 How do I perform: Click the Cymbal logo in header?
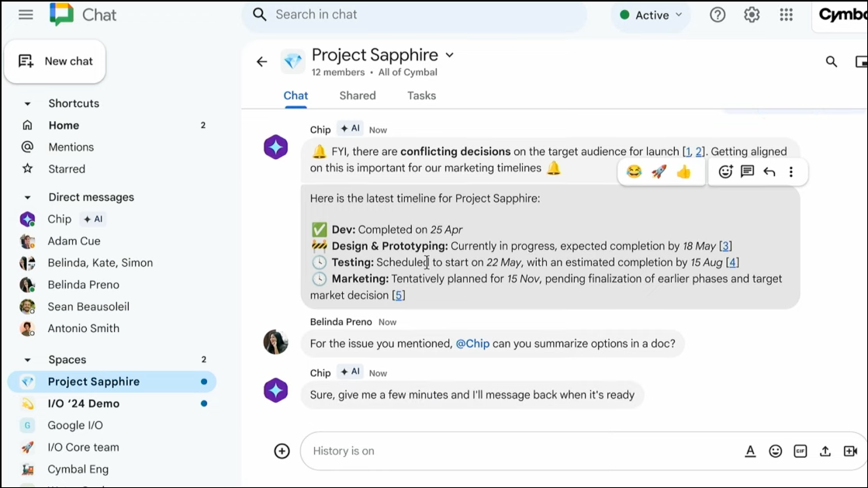point(843,15)
